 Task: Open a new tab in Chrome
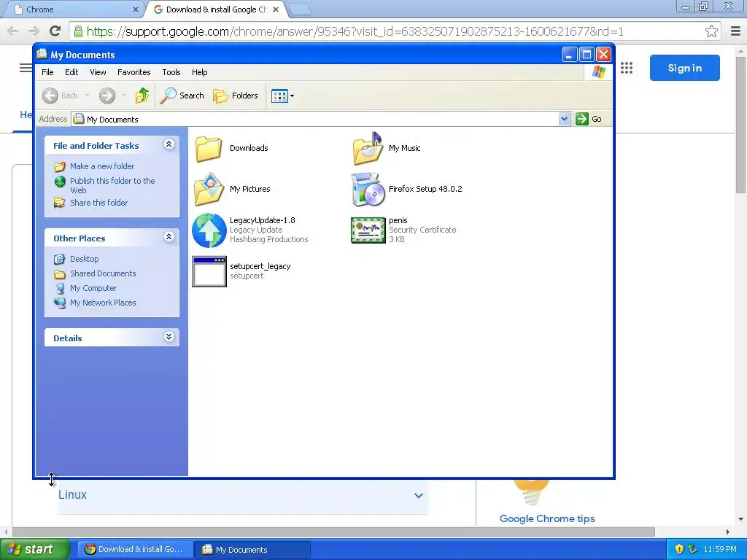(300, 9)
